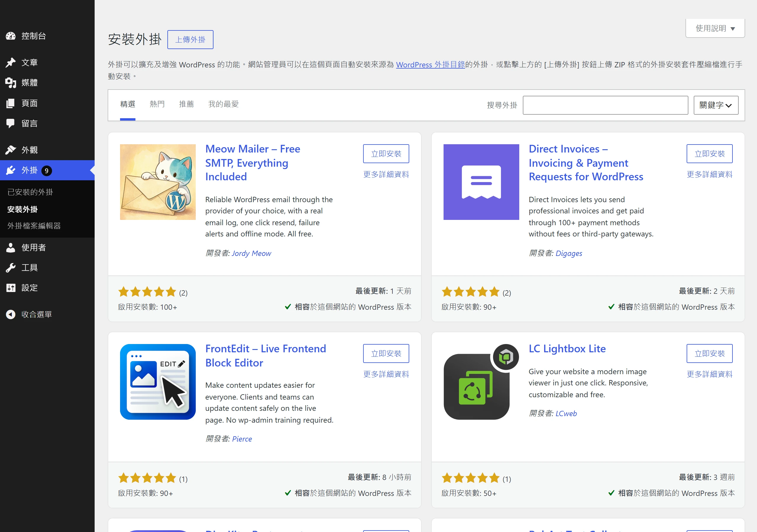Select 安裝外掛 submenu item
The image size is (757, 532).
pyautogui.click(x=22, y=209)
